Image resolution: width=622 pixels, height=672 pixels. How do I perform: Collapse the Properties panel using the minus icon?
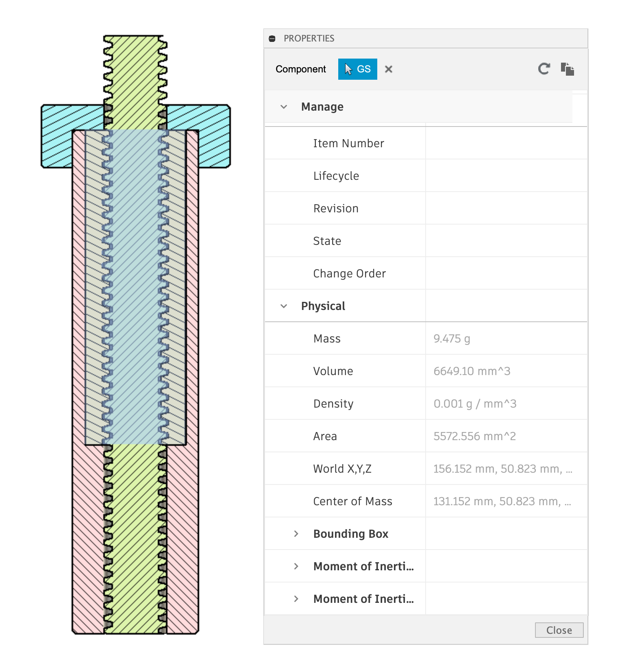point(272,39)
